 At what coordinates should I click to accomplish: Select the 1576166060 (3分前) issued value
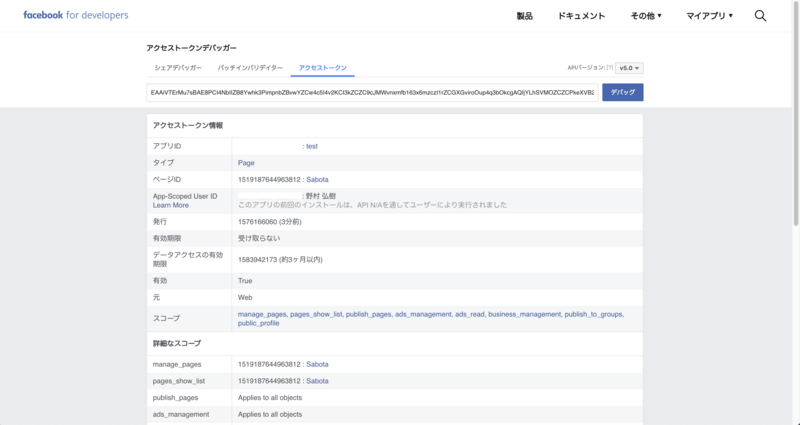tap(269, 222)
